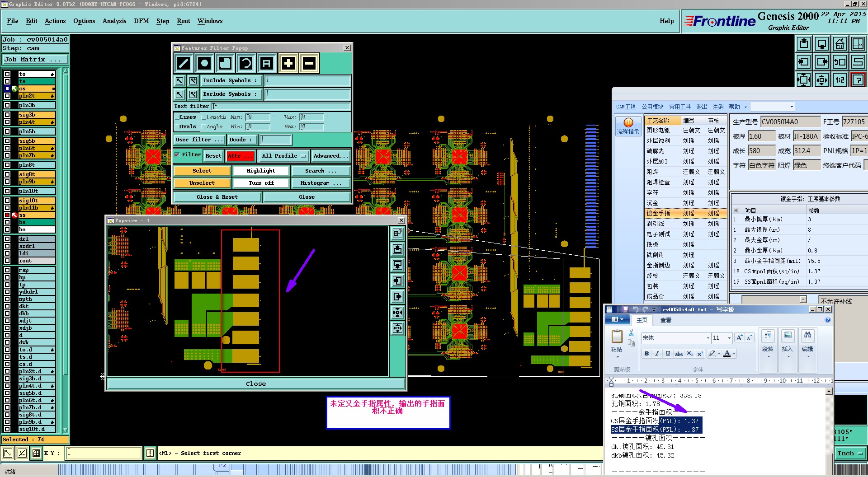Click the pan left icon
This screenshot has width=868, height=477.
804,62
